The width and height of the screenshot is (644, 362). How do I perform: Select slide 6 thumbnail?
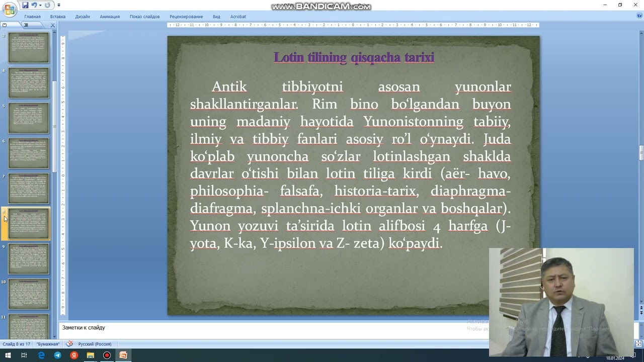[x=29, y=153]
